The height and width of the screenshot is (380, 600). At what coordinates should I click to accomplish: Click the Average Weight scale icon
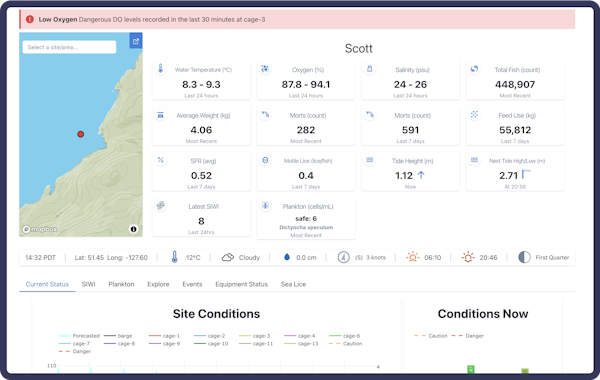tap(161, 114)
